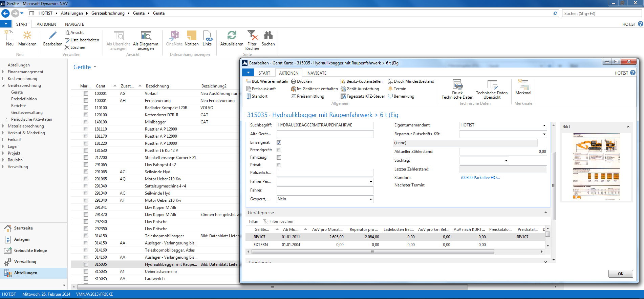Click Im Geräteset enthalten
Viewport: 644px width, 299px height.
tap(314, 89)
